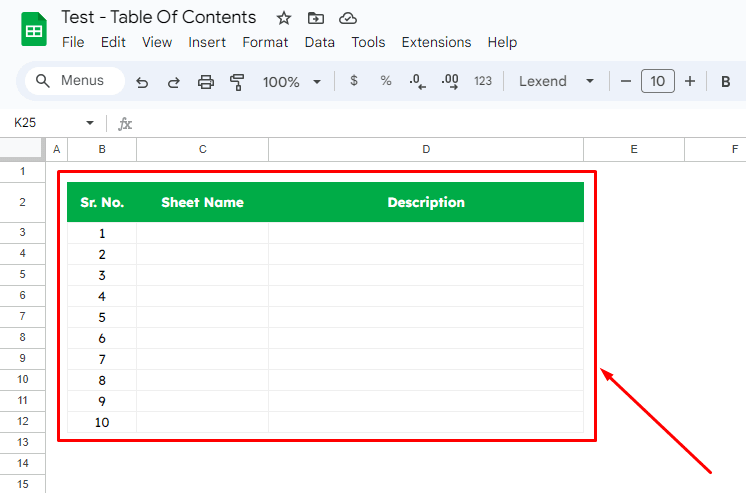Decrease font size minus button
The image size is (746, 493).
626,81
